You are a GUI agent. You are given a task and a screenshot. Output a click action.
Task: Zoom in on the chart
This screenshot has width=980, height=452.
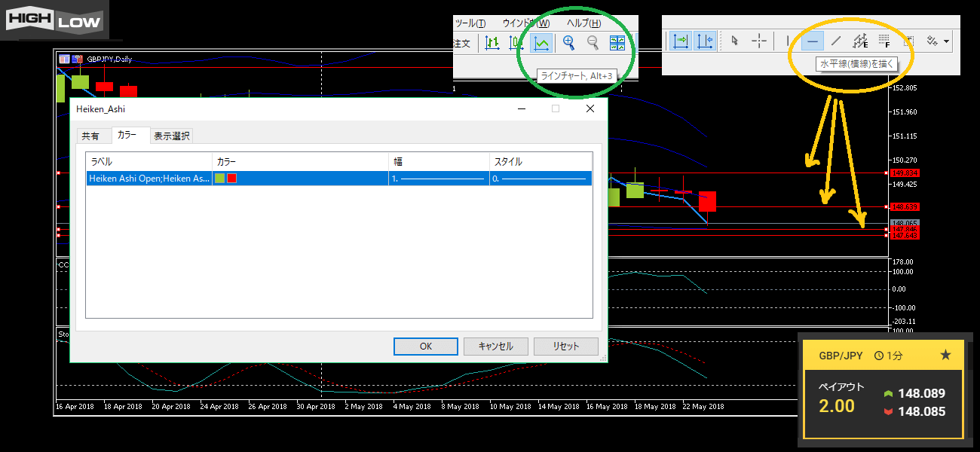[x=569, y=44]
